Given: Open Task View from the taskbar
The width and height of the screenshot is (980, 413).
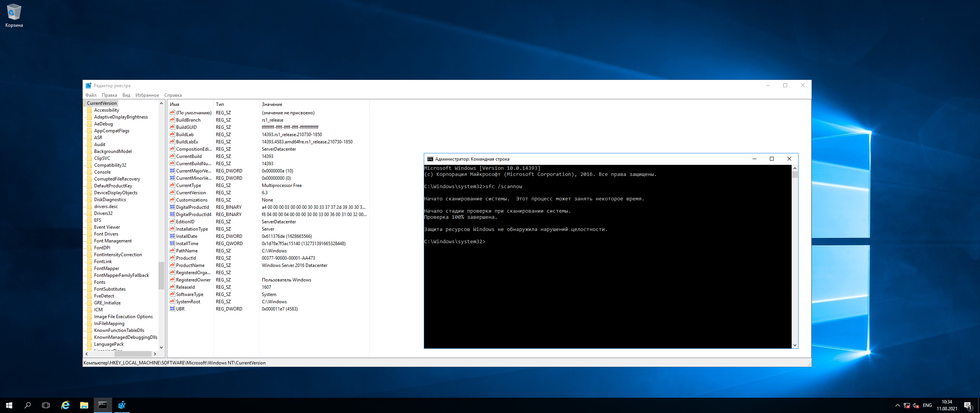Looking at the screenshot, I should 46,405.
